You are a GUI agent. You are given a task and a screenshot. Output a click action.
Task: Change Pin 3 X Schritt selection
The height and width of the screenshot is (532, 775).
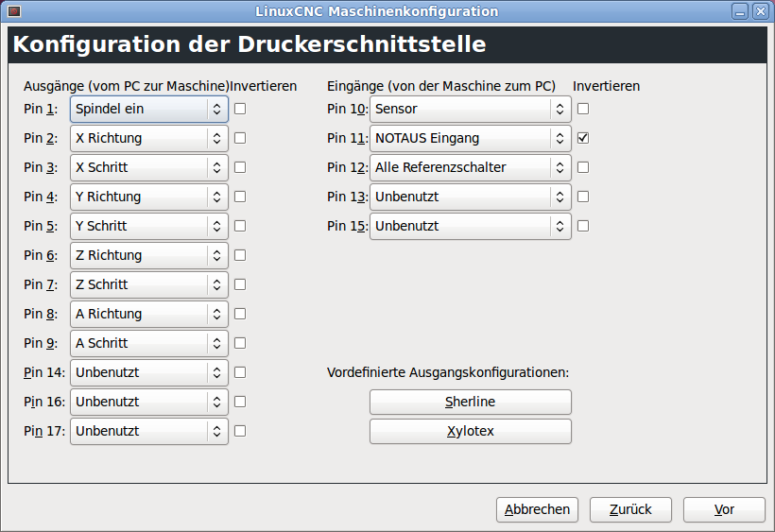[x=149, y=167]
